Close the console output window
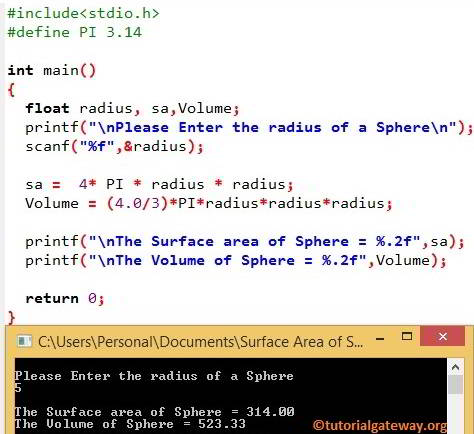Screen dimensions: 474x434 [442, 336]
